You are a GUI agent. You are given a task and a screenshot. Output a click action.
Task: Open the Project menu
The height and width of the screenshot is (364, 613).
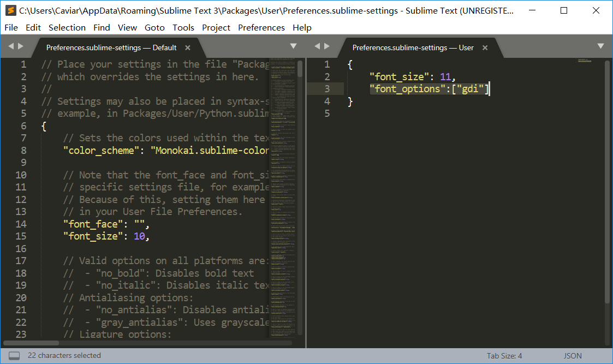[216, 28]
